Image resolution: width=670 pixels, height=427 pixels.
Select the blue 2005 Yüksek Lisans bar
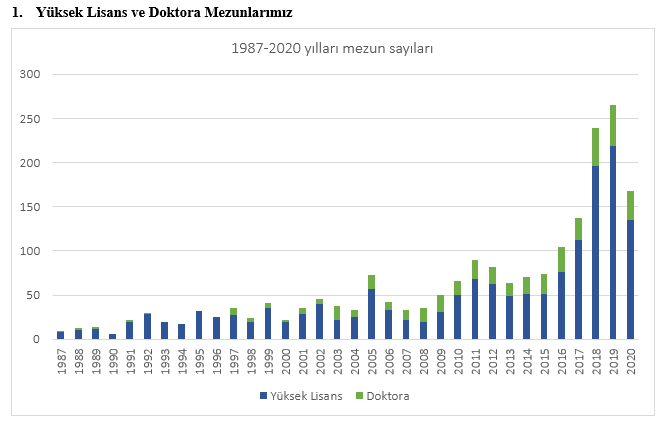tap(372, 314)
